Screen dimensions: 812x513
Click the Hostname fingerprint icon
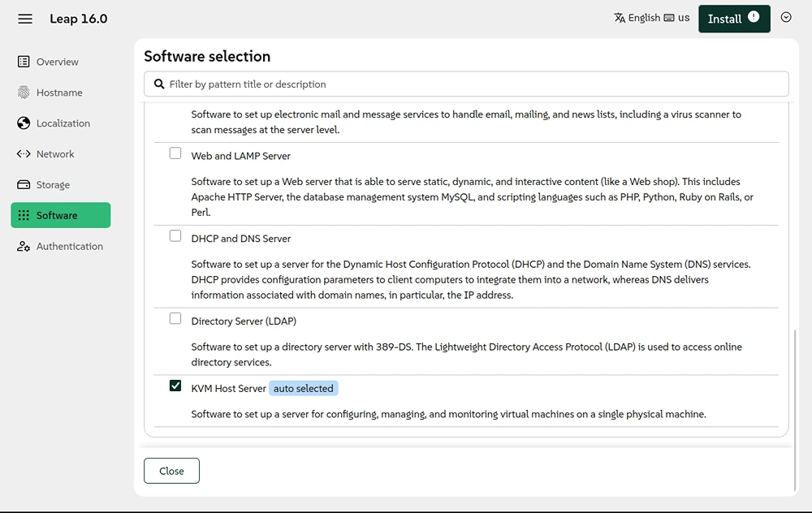coord(24,93)
